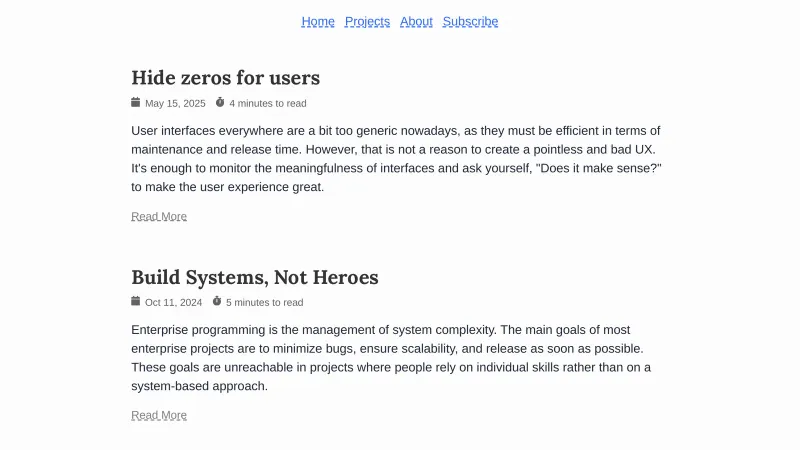Open the Projects nav link

367,22
